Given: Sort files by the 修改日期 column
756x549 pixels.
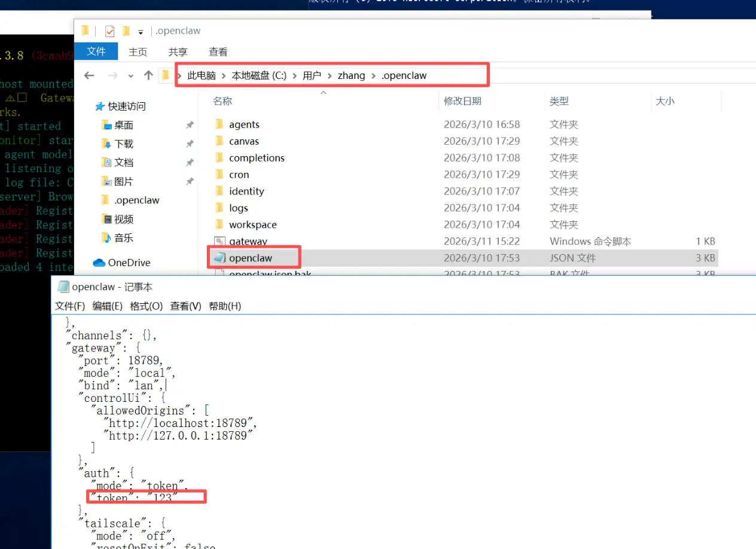Looking at the screenshot, I should pos(462,102).
